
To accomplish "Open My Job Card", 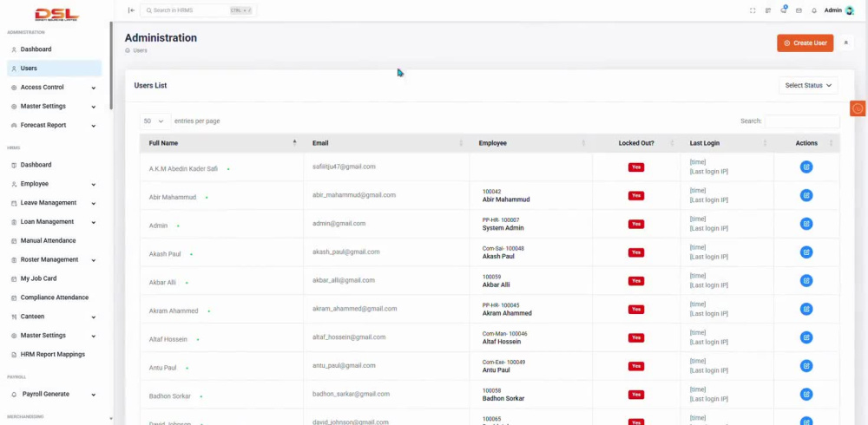I will 54,278.
